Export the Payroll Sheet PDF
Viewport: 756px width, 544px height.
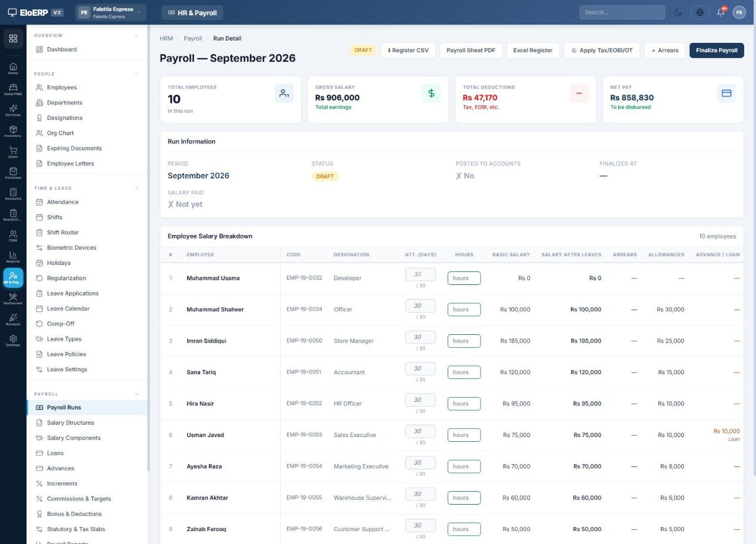(471, 51)
